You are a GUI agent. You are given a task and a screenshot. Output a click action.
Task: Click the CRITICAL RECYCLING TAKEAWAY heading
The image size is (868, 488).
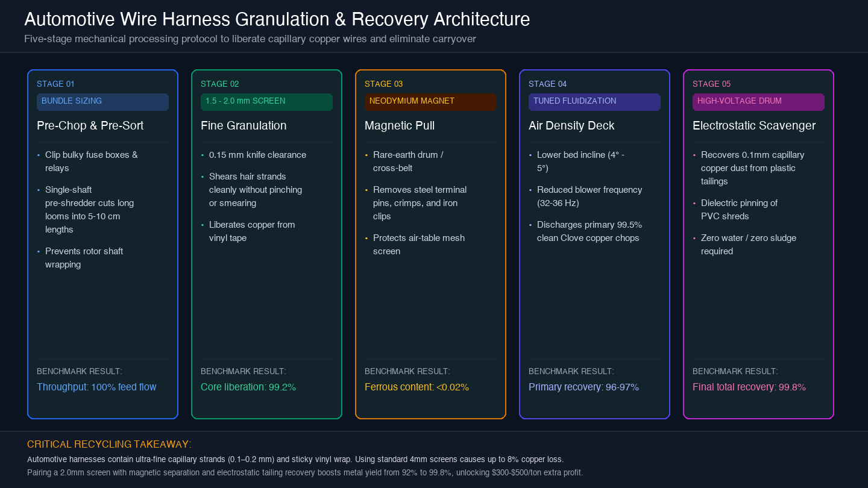(x=109, y=445)
